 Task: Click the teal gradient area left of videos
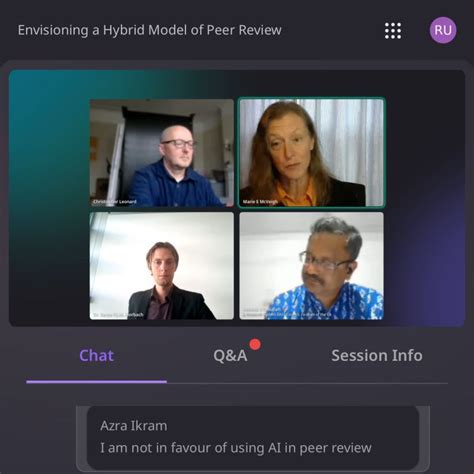pos(49,198)
